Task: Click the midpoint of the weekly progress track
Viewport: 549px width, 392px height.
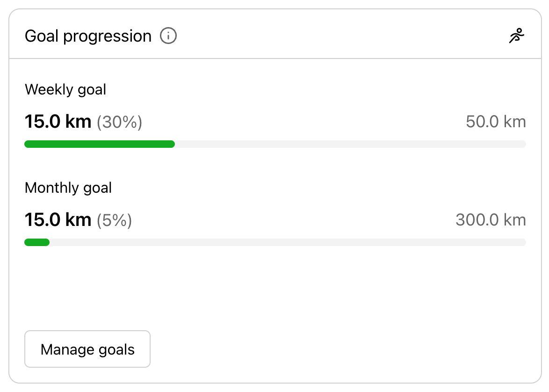Action: tap(275, 144)
